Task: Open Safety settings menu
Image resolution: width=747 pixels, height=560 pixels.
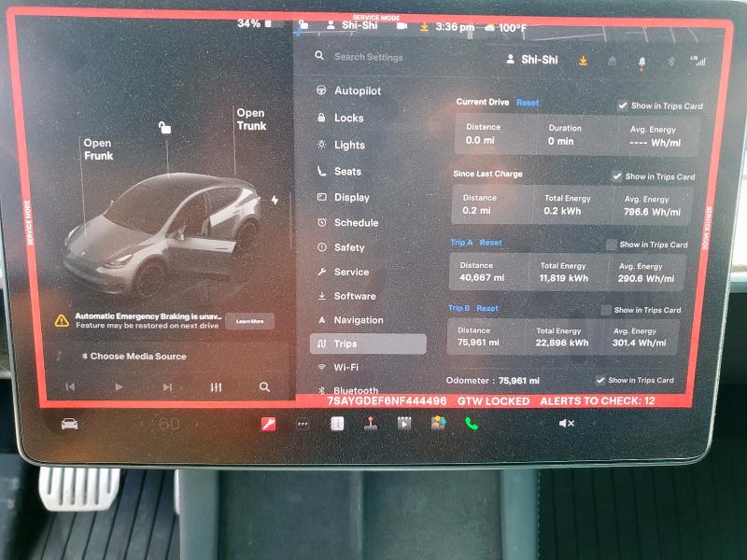Action: [x=341, y=247]
